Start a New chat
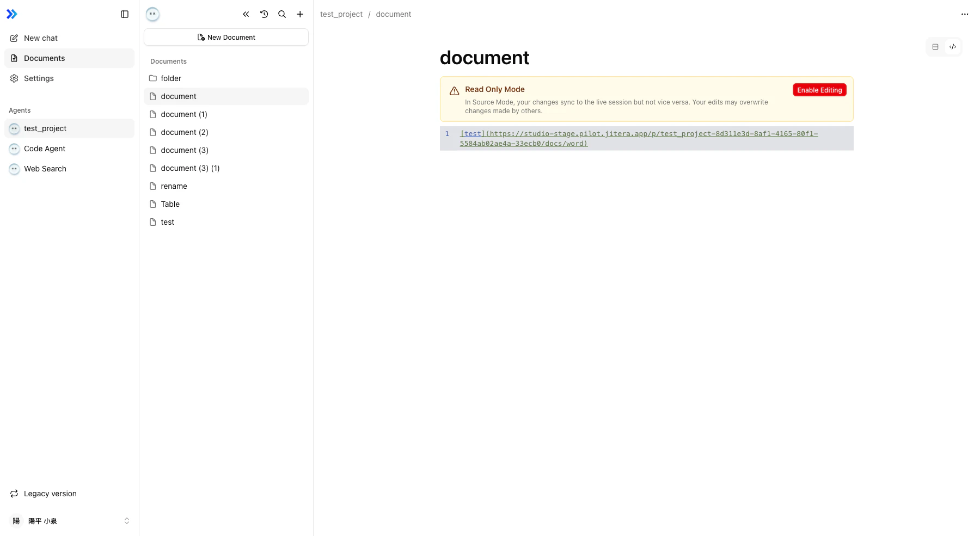Image resolution: width=980 pixels, height=536 pixels. tap(69, 38)
